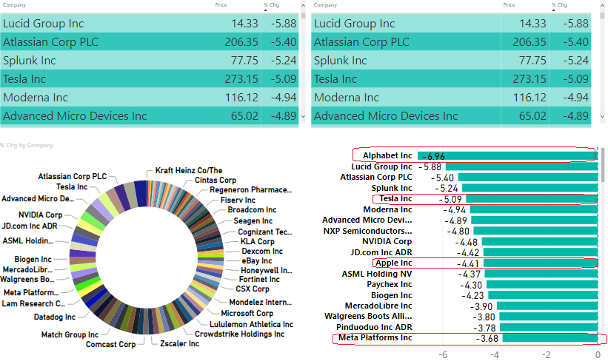The height and width of the screenshot is (364, 608).
Task: Select eBay Inc donut label
Action: (257, 260)
